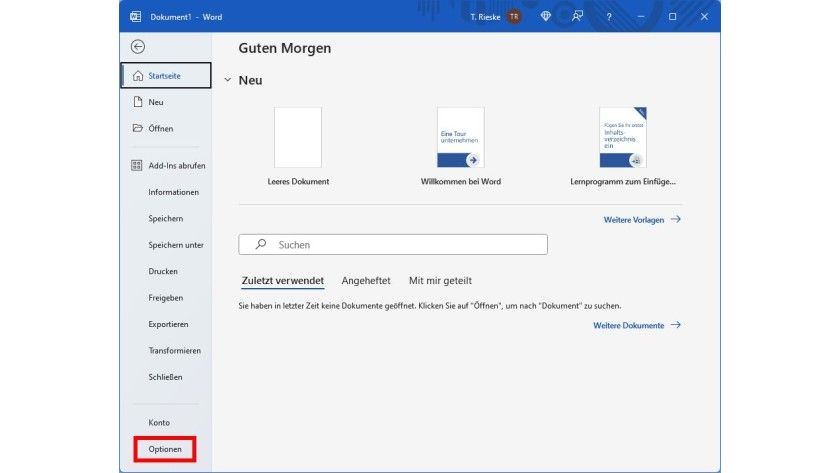Click the TR account avatar
The image size is (840, 473).
(513, 17)
